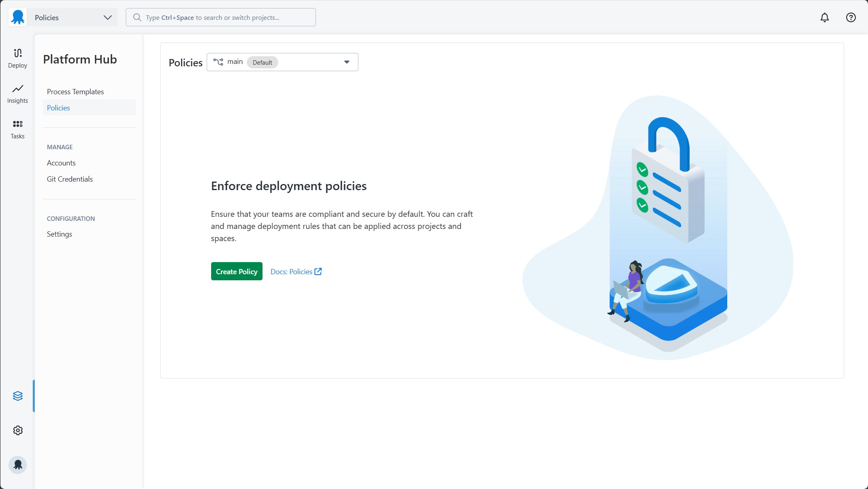Click the Octopus logo in the top left
The image size is (868, 489).
[x=17, y=17]
